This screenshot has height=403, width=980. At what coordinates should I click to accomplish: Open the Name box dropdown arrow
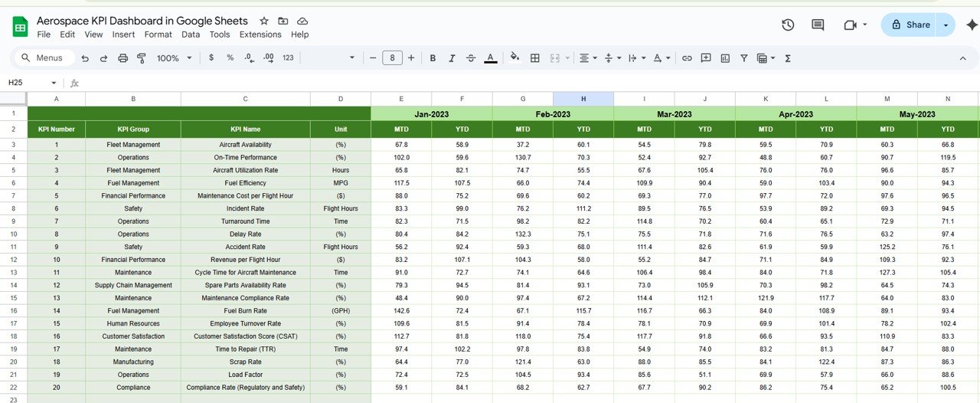[x=54, y=83]
